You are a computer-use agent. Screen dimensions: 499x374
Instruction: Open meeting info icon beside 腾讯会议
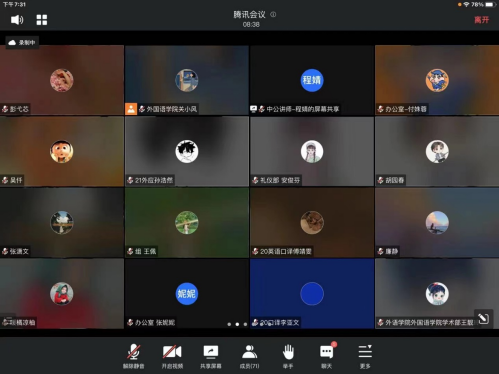point(273,14)
